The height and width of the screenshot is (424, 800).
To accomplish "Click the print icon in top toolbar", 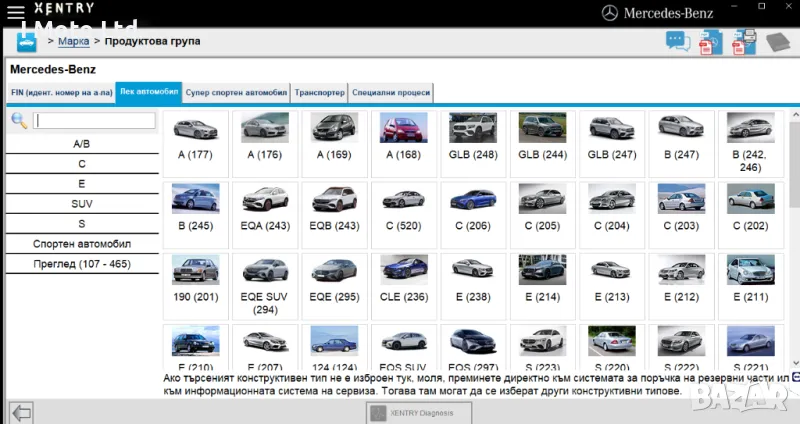I will 744,42.
